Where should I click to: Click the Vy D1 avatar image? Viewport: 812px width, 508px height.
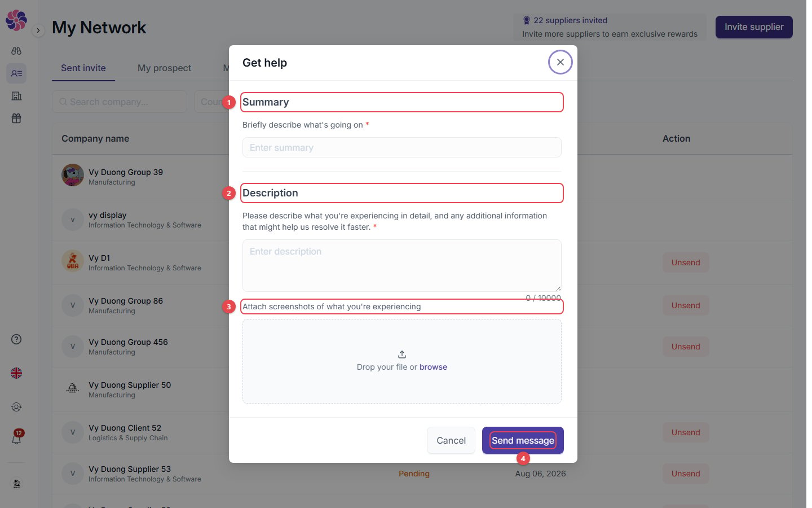73,261
